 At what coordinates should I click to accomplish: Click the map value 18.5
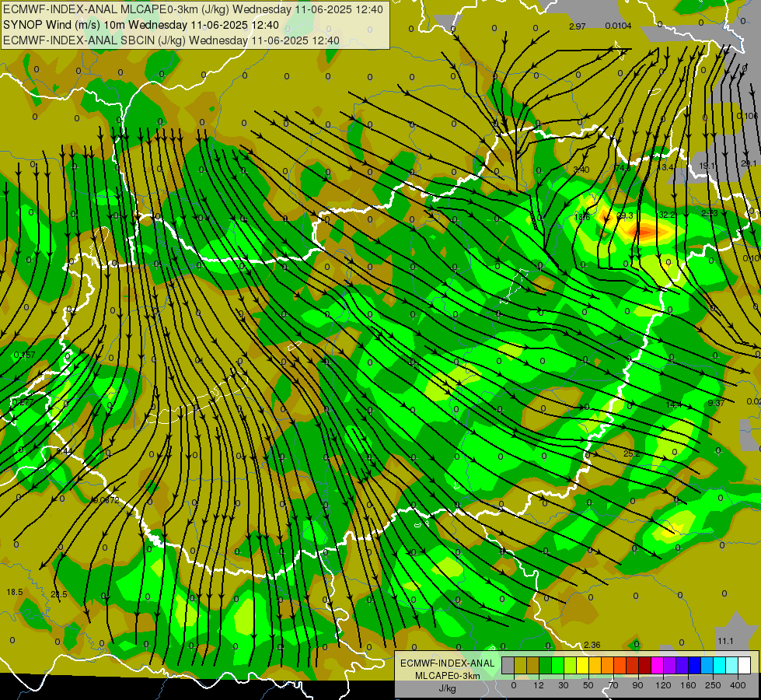(15, 592)
